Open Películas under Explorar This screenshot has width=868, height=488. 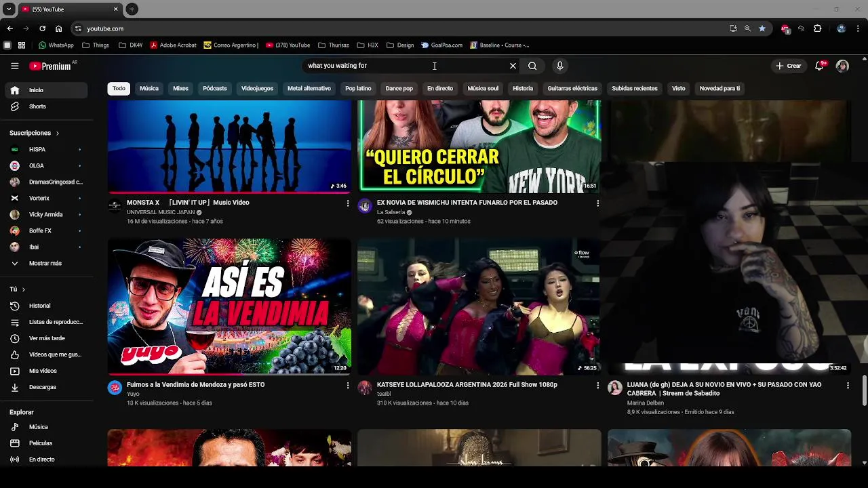pyautogui.click(x=47, y=443)
